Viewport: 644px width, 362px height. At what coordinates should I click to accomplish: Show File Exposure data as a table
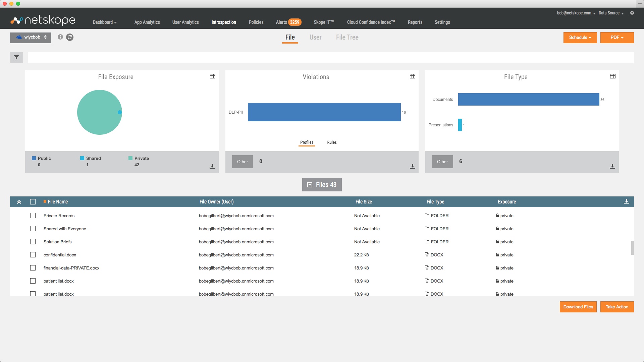212,76
